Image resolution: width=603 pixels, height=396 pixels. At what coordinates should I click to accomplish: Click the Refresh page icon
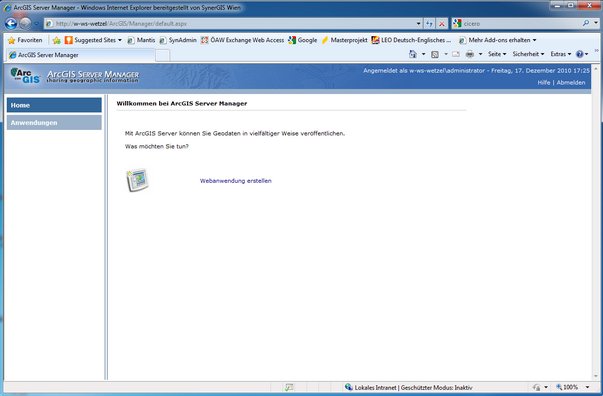click(x=429, y=23)
